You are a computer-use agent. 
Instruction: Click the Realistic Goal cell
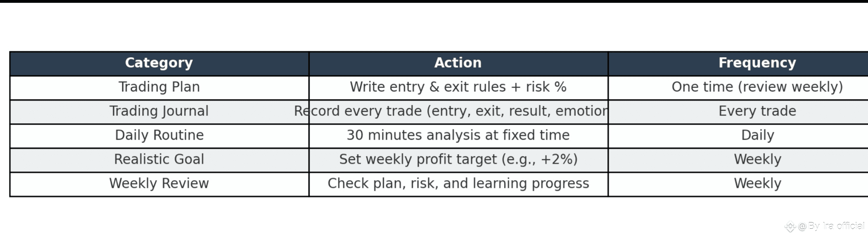(159, 160)
